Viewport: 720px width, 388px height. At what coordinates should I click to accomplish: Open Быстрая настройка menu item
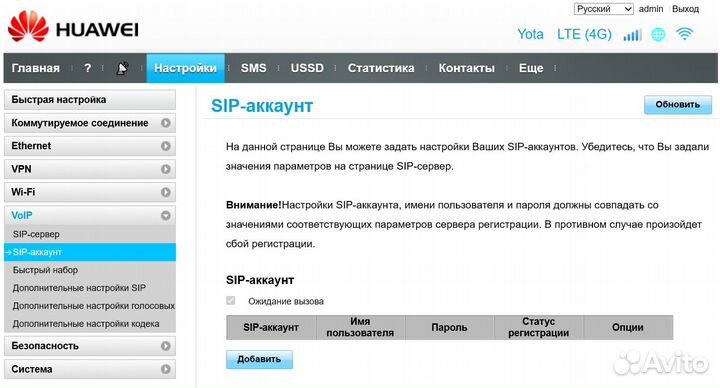tap(90, 100)
